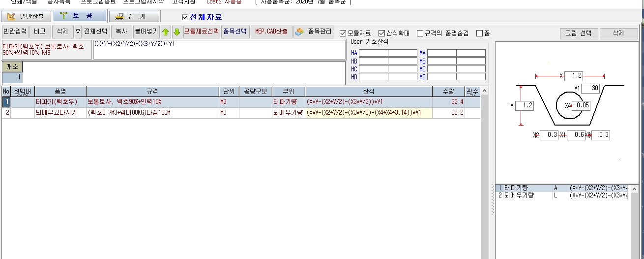Click the 빈칸입력 button
The image size is (644, 259).
tap(15, 32)
